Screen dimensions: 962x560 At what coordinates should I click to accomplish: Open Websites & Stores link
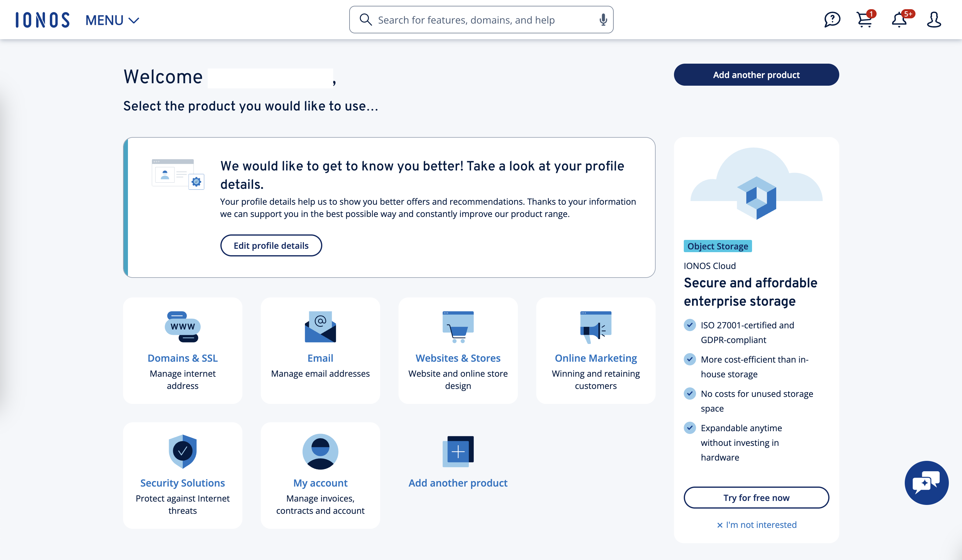click(458, 358)
